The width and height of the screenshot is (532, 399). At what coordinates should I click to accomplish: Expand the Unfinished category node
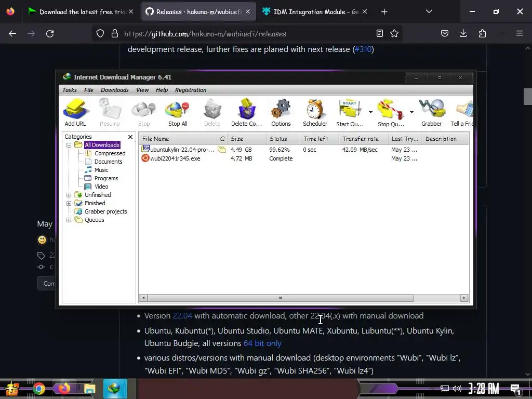[69, 195]
